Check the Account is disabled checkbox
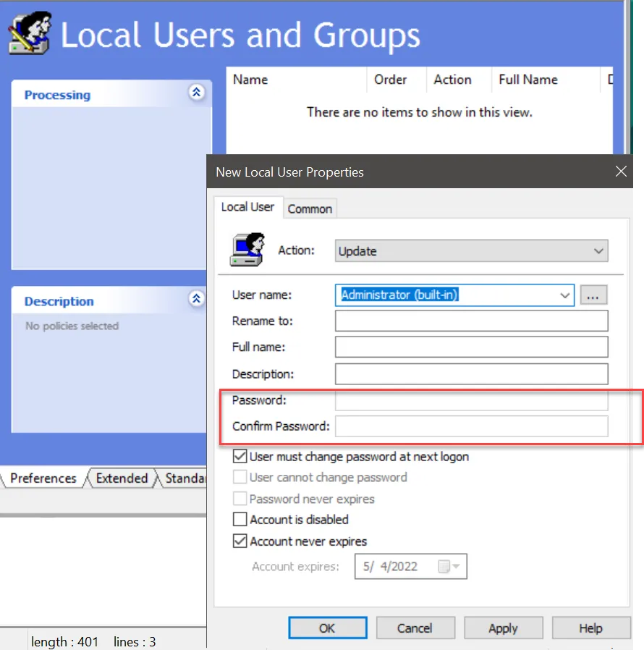 tap(240, 520)
